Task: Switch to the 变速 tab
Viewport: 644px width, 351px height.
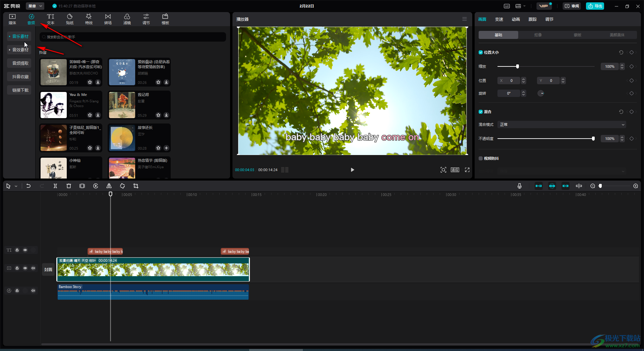Action: pyautogui.click(x=499, y=19)
